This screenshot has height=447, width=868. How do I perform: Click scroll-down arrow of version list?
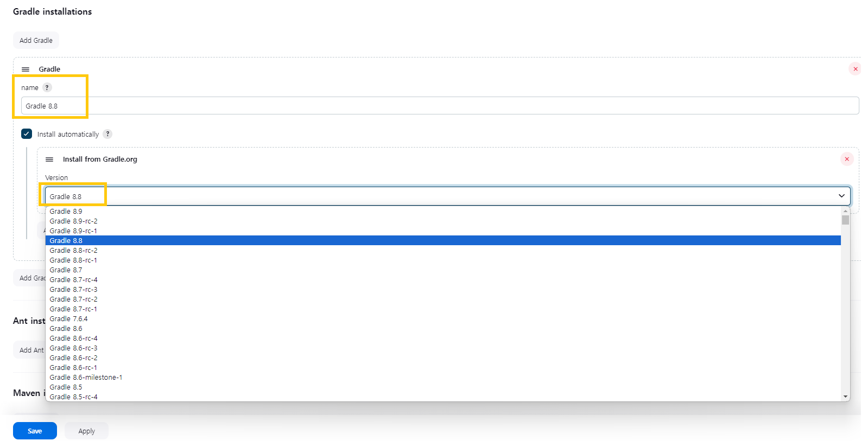[845, 397]
